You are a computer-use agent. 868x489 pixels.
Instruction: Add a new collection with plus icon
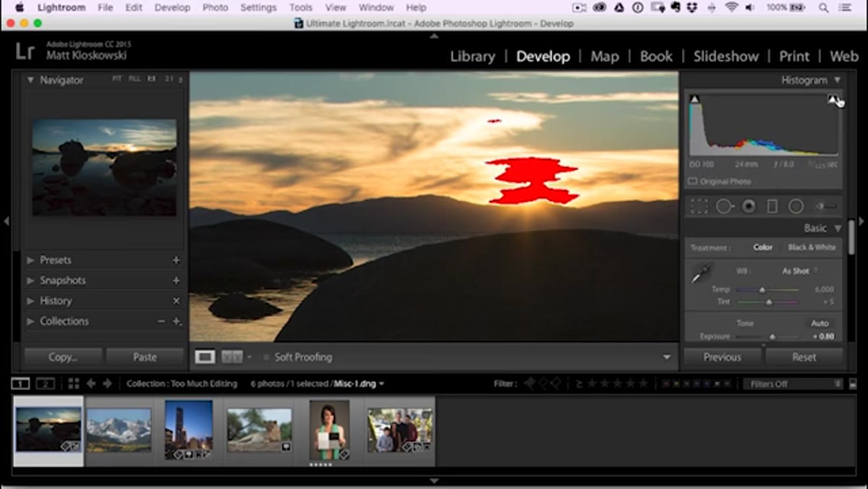176,321
